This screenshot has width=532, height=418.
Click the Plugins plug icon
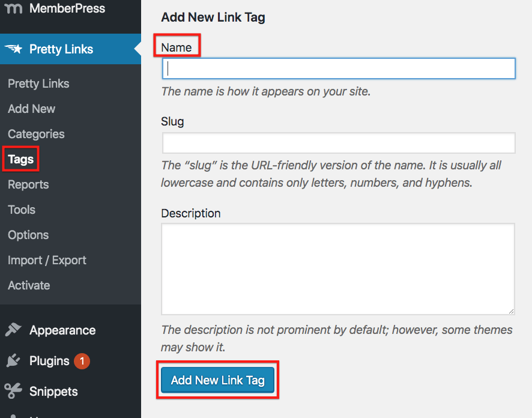tap(14, 361)
